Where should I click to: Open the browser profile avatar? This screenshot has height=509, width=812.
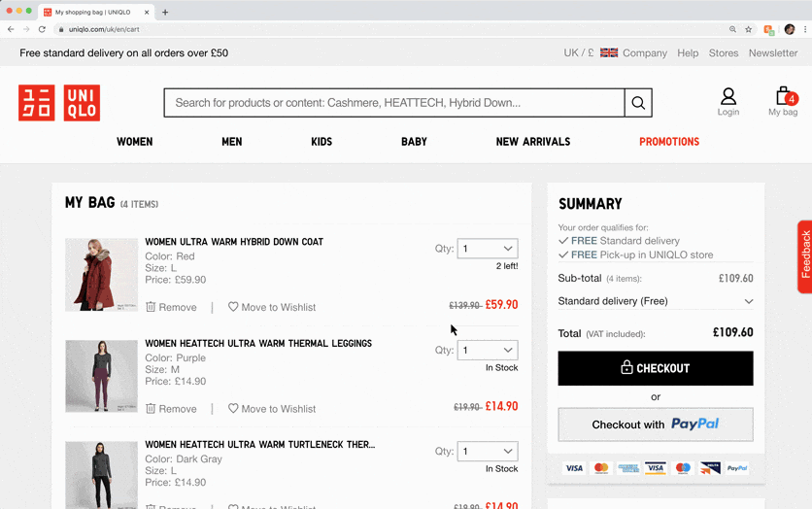(790, 29)
